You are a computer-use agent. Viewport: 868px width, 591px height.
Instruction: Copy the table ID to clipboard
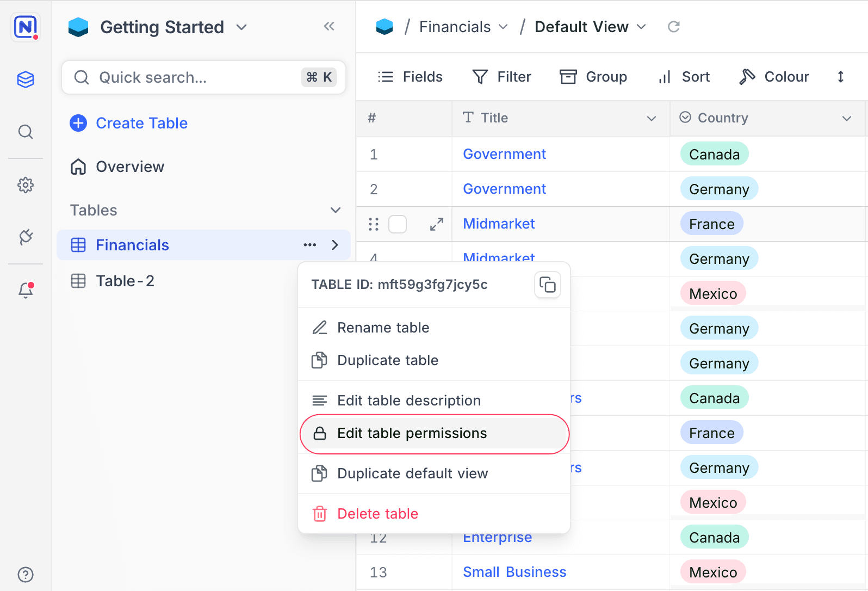coord(547,285)
